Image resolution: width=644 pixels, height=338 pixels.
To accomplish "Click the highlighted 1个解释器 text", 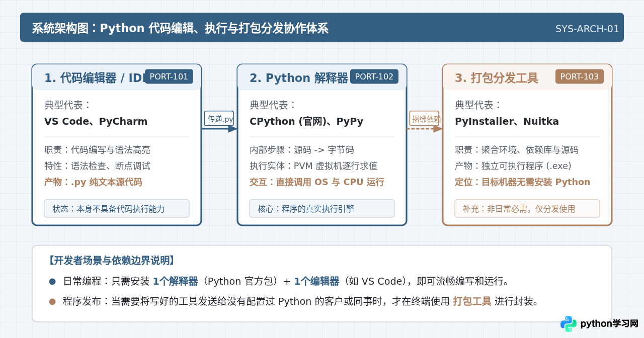I will coord(176,281).
